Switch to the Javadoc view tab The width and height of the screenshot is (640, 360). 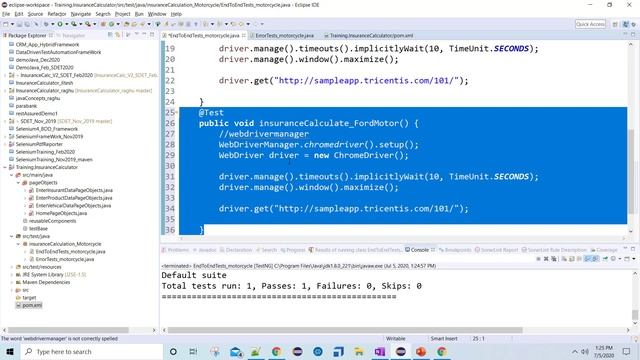tap(204, 250)
